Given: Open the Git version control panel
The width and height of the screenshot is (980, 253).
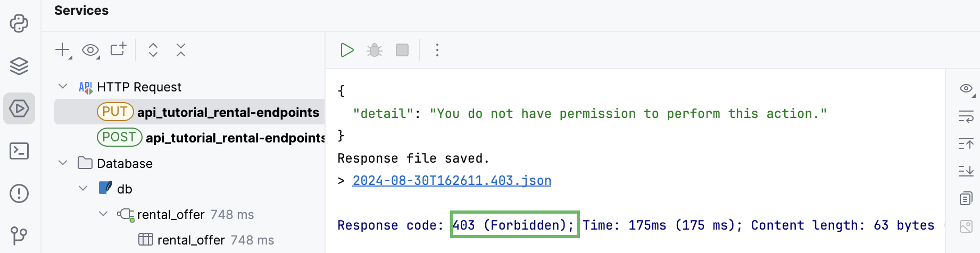Looking at the screenshot, I should [19, 235].
